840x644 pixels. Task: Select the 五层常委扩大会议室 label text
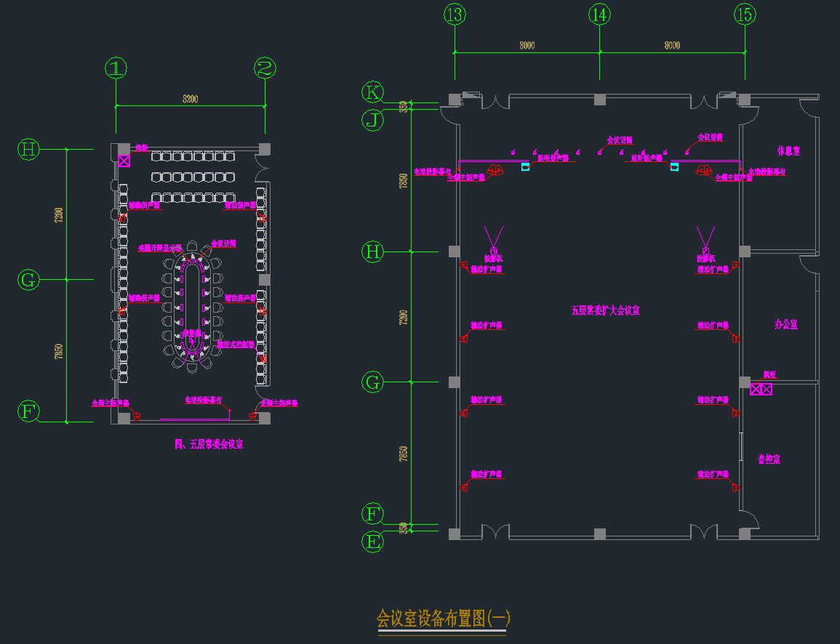tap(605, 310)
